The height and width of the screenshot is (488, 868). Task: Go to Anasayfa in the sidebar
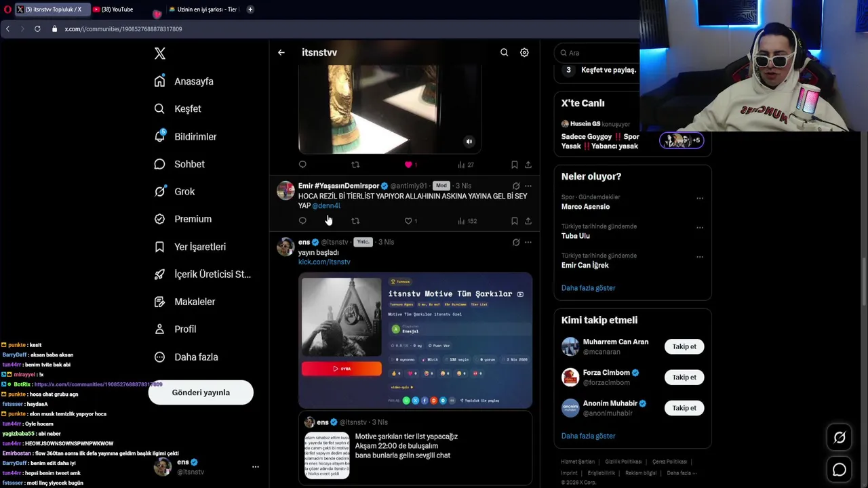click(x=184, y=81)
